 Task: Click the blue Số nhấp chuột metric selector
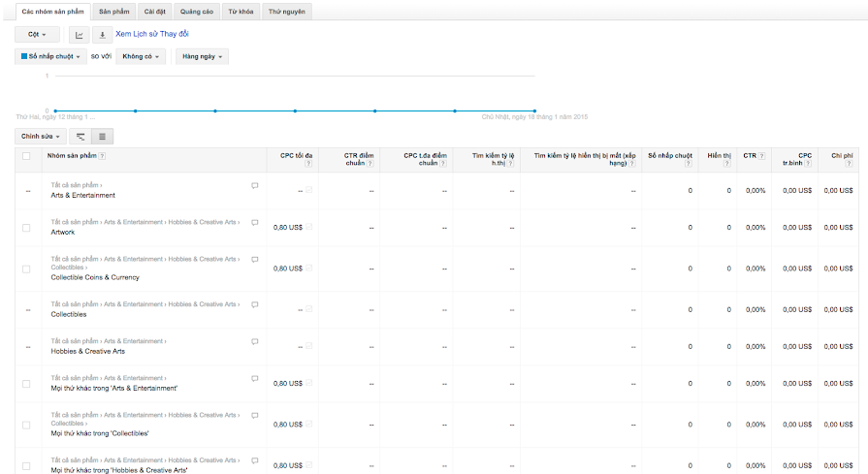pos(49,56)
